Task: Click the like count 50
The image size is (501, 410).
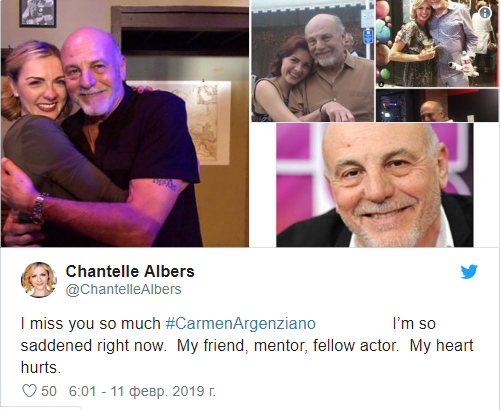Action: click(49, 391)
